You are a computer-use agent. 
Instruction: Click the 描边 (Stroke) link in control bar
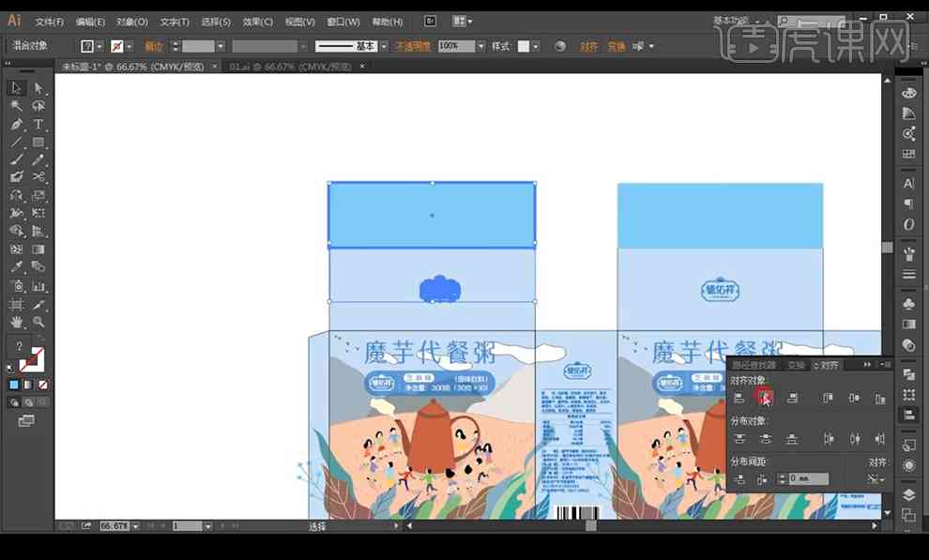154,46
